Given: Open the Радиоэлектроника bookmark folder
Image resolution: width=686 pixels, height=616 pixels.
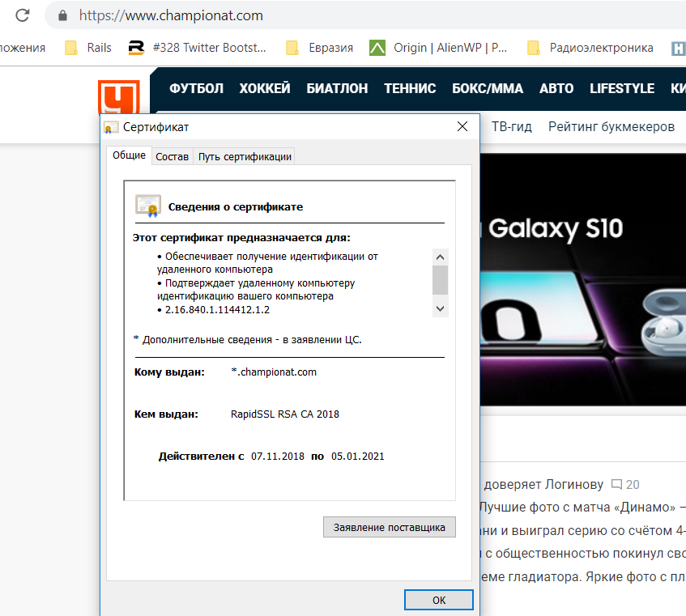Looking at the screenshot, I should [590, 48].
